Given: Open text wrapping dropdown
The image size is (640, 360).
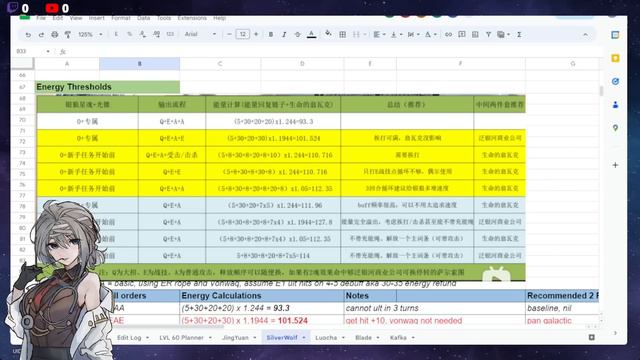Looking at the screenshot, I should click(x=413, y=35).
